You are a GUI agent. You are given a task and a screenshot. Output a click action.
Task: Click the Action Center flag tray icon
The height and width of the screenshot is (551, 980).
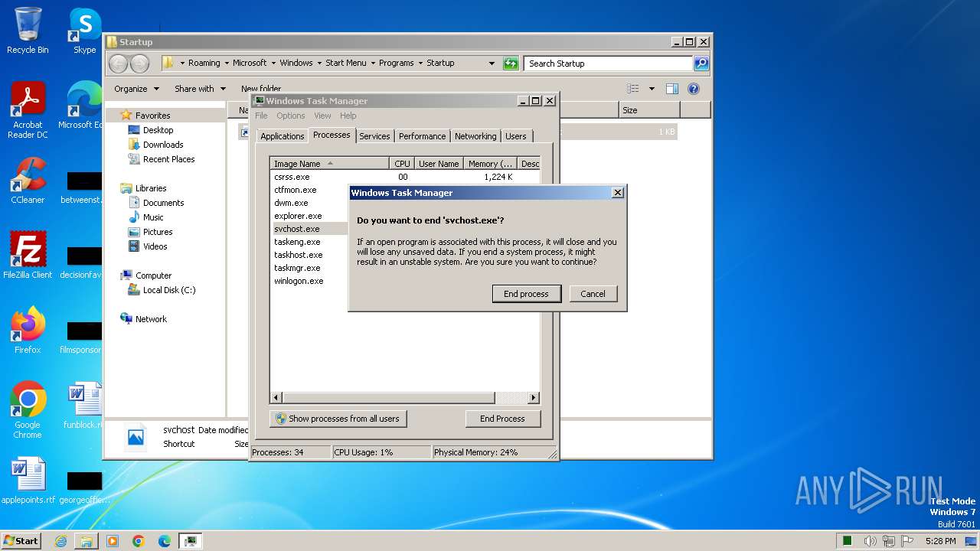[x=907, y=541]
